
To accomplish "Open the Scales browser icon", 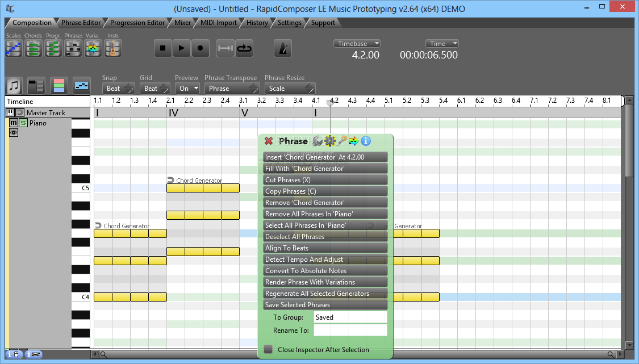I will (14, 48).
